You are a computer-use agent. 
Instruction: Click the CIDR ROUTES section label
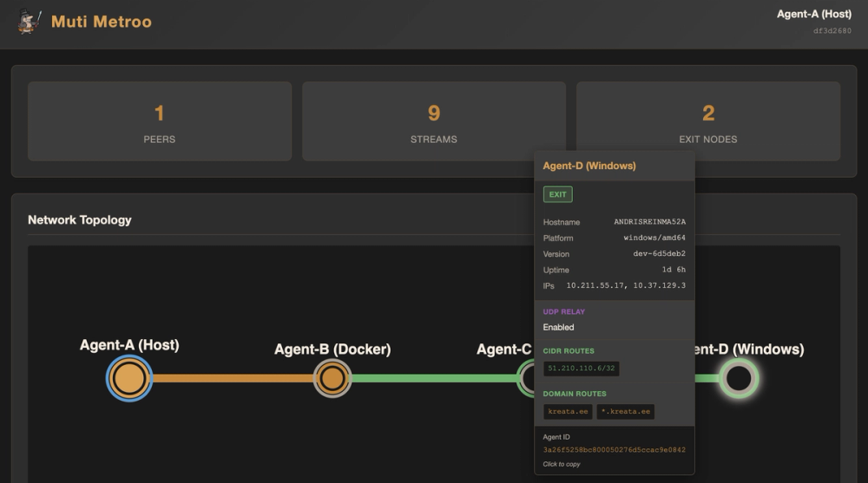(x=569, y=351)
